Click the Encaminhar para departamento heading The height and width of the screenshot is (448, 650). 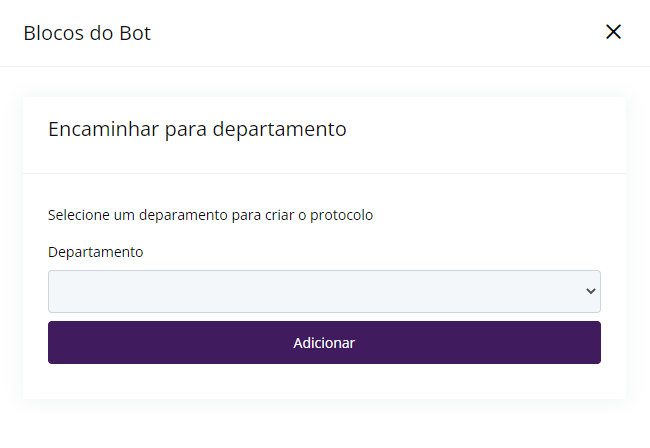point(197,129)
